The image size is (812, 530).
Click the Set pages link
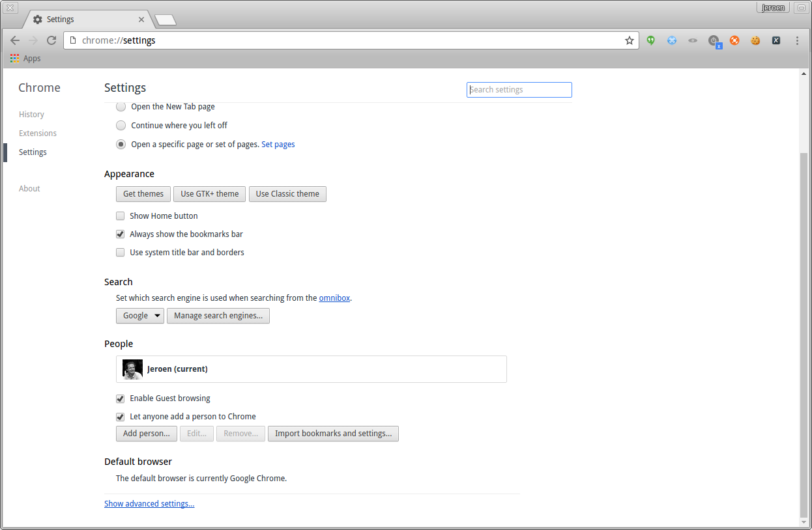tap(278, 145)
